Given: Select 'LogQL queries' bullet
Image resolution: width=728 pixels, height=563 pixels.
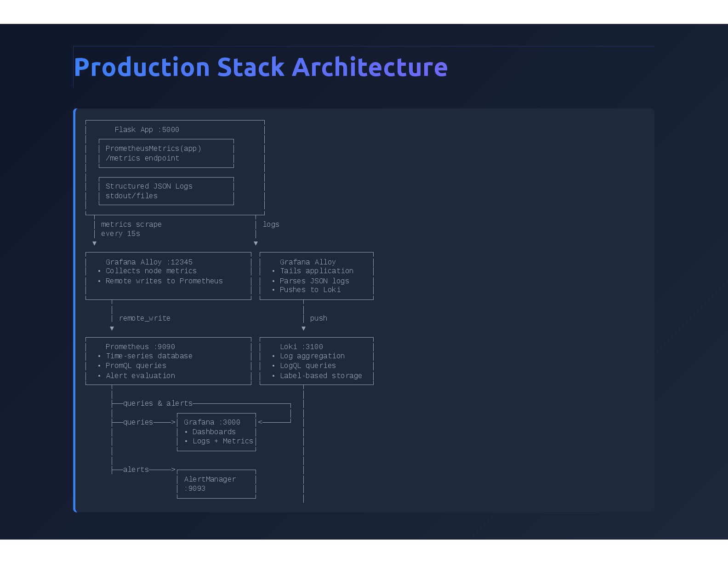Looking at the screenshot, I should [307, 366].
